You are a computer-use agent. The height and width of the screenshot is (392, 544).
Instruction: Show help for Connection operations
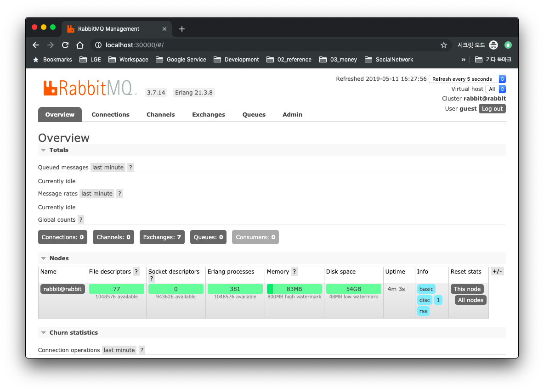(x=142, y=350)
